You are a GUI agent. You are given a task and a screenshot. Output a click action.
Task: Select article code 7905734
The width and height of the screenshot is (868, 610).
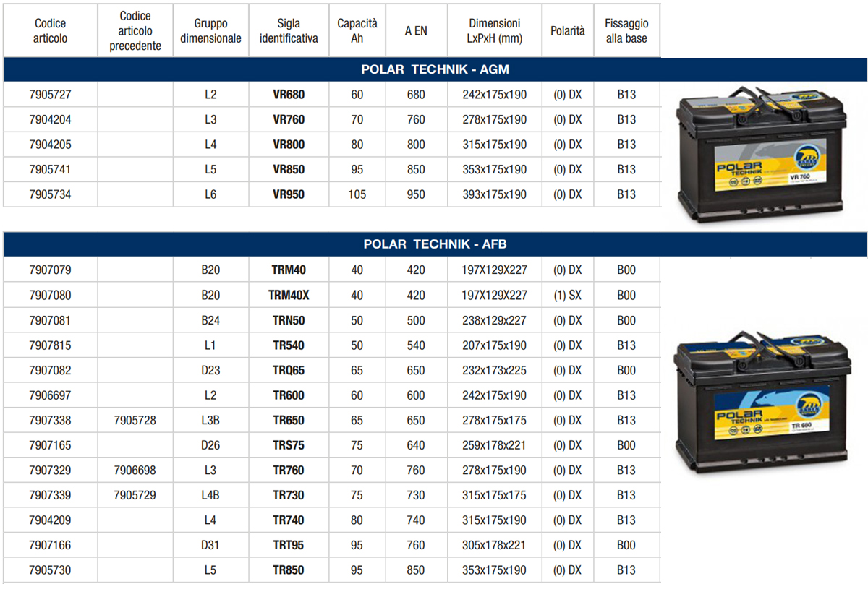coord(51,194)
